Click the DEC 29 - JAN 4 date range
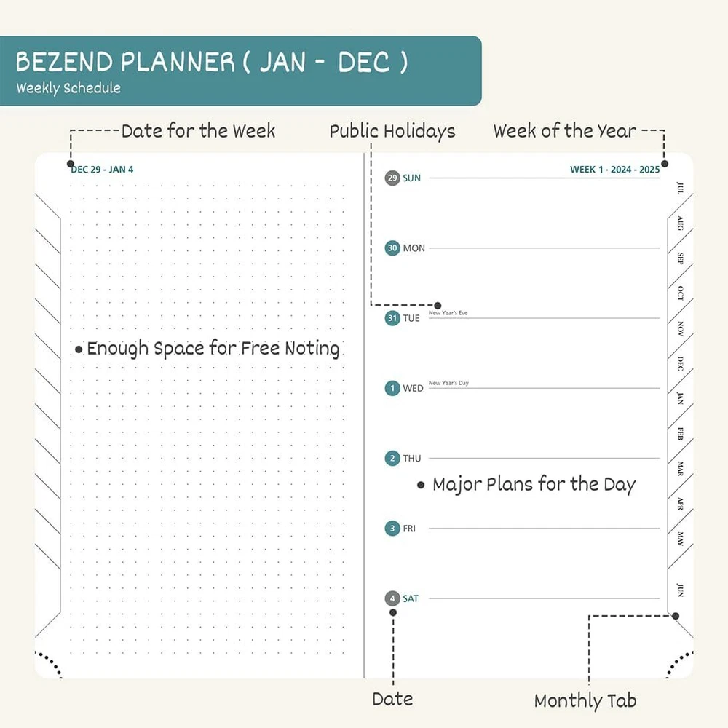Viewport: 728px width, 728px height. coord(102,170)
